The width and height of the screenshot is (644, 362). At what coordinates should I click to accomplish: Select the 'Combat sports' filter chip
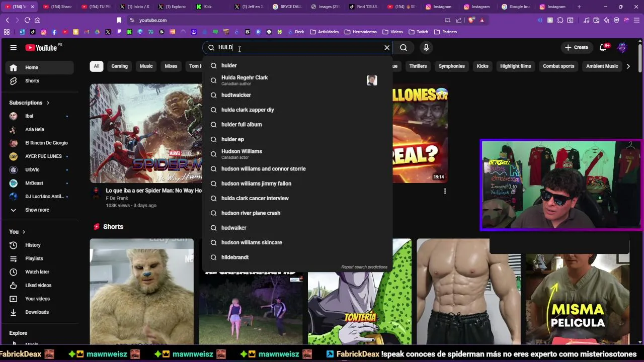[x=558, y=66]
